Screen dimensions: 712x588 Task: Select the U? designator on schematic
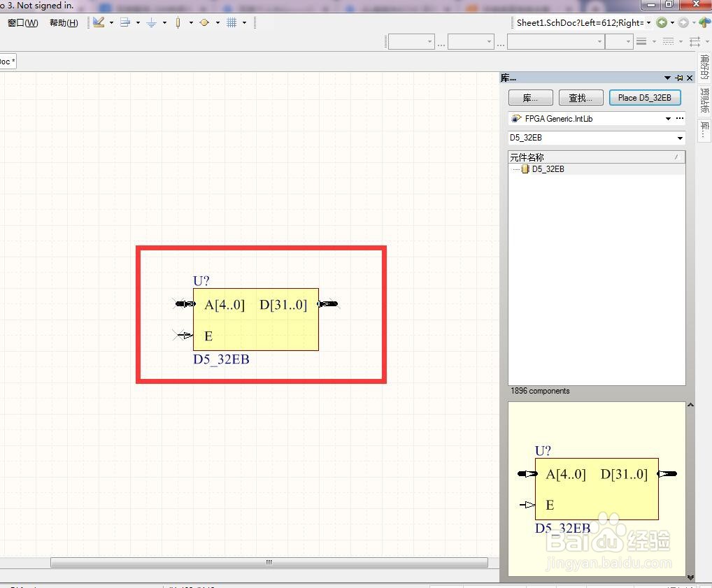point(201,281)
